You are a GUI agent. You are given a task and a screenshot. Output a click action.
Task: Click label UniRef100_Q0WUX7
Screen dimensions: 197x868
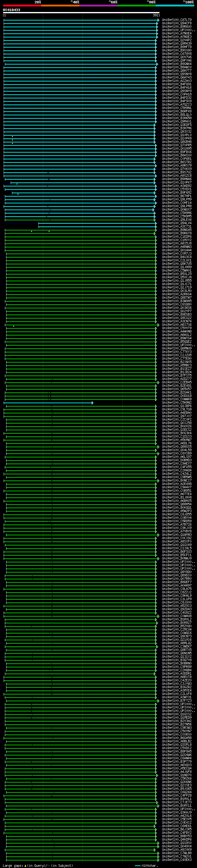(177, 210)
